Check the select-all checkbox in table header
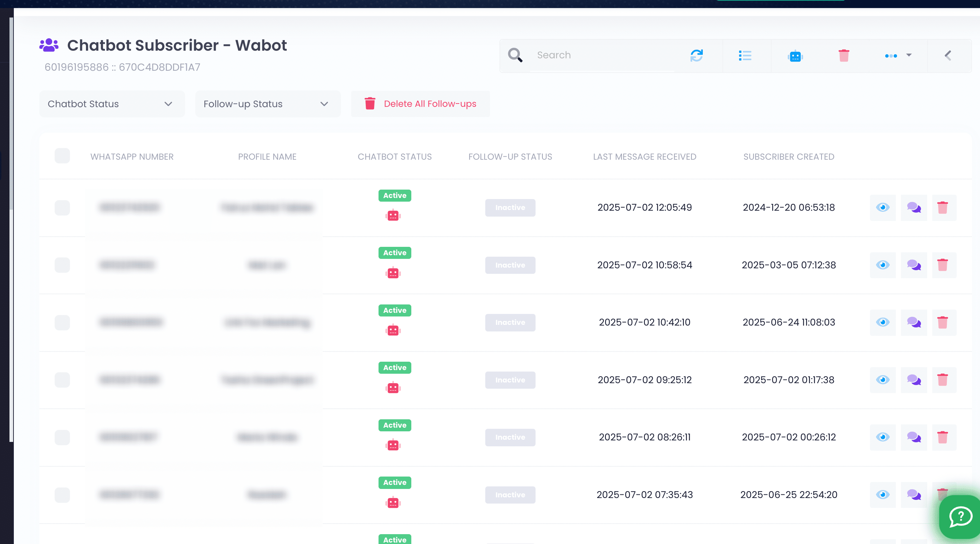The width and height of the screenshot is (980, 544). [62, 156]
